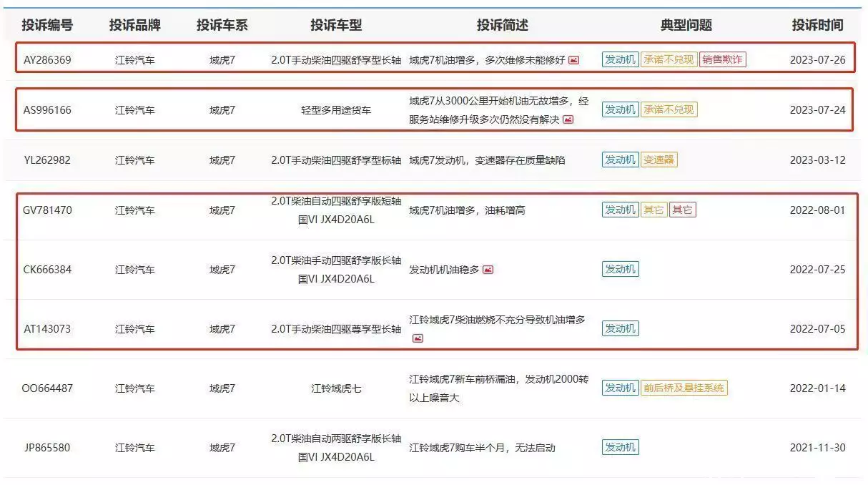Click 发动机 tag in AS996166 row
Screen dimensions: 868x485
(620, 109)
